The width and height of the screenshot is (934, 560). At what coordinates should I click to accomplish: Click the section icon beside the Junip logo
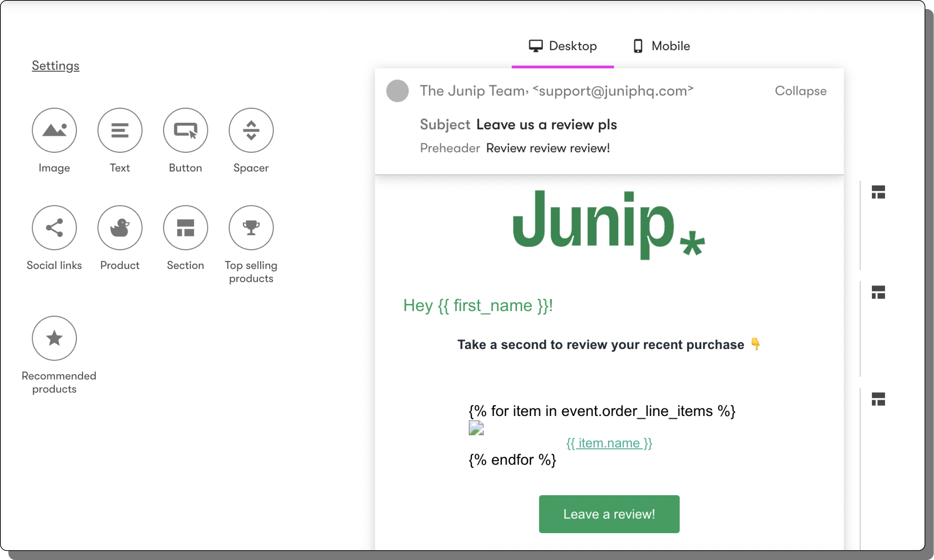[878, 192]
